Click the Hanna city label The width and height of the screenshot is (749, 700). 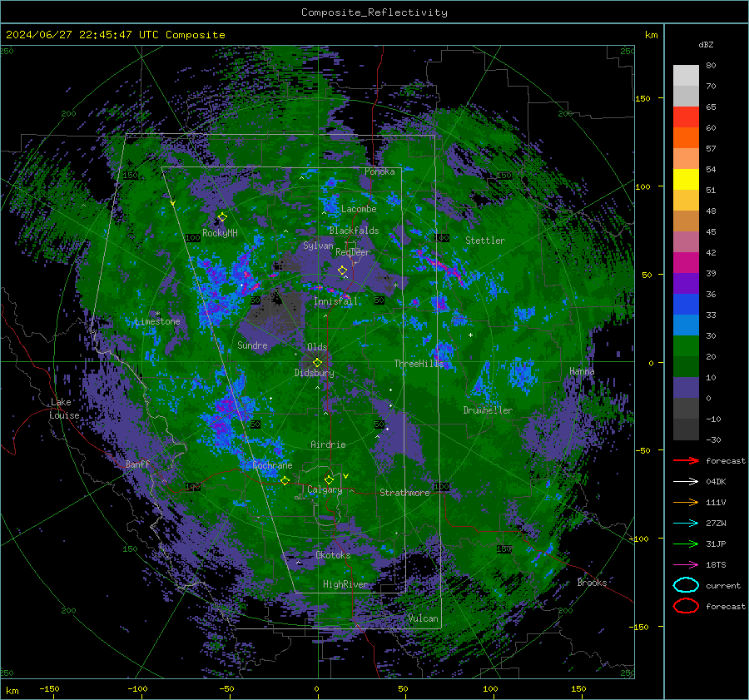coord(582,371)
